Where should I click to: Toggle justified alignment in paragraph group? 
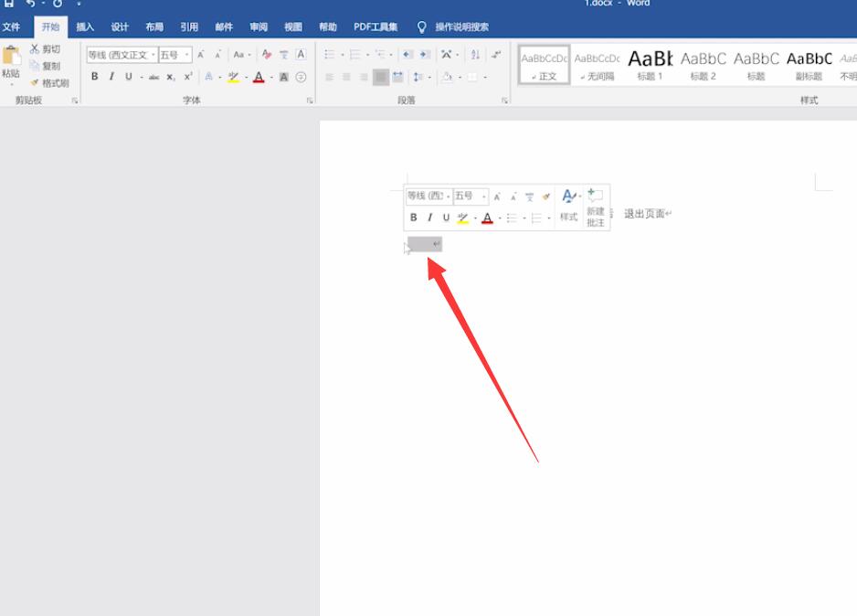point(380,77)
